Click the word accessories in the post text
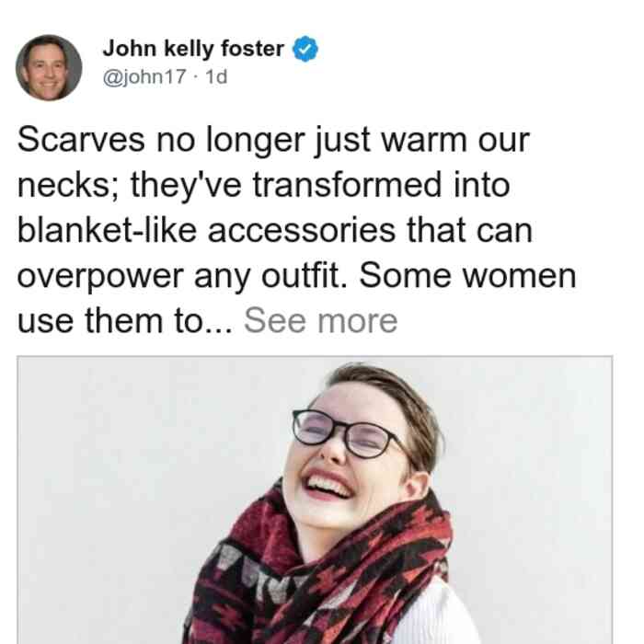This screenshot has height=644, width=644. 302,231
